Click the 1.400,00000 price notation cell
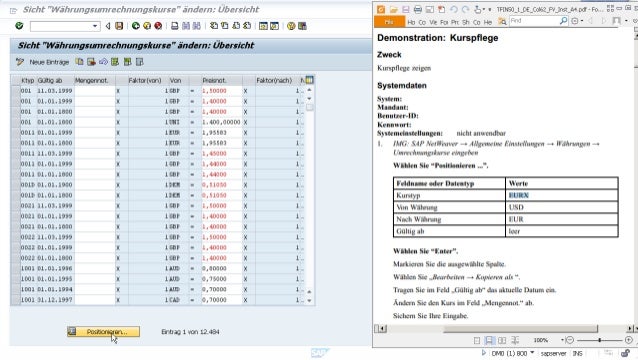This screenshot has width=638, height=360. tap(221, 122)
